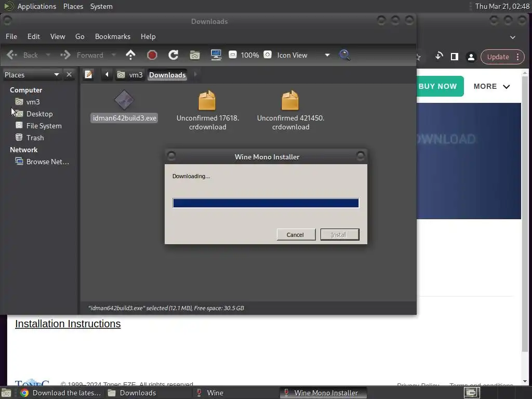
Task: Click the Forward navigation button
Action: pos(82,55)
